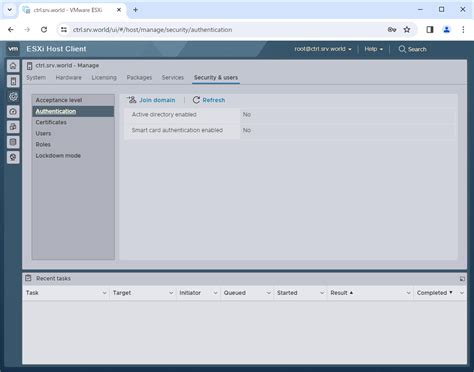Image resolution: width=474 pixels, height=372 pixels.
Task: Open Started column dropdown arrow
Action: (x=322, y=293)
